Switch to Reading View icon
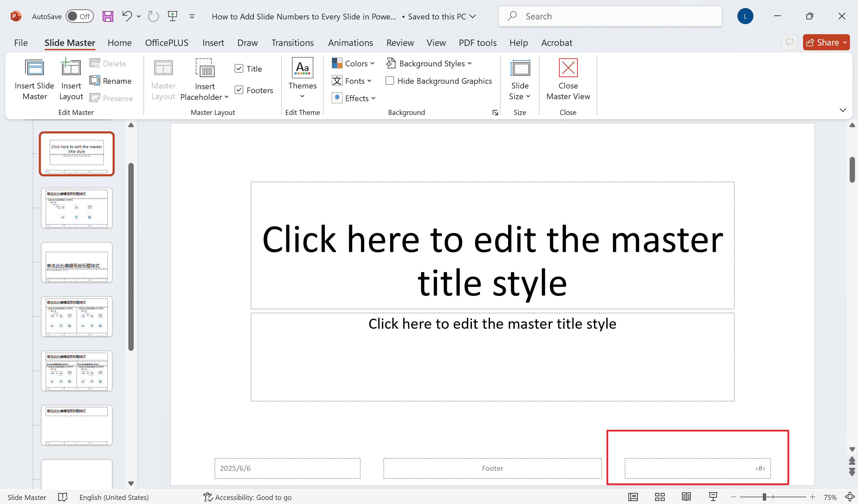The width and height of the screenshot is (858, 504). click(686, 497)
